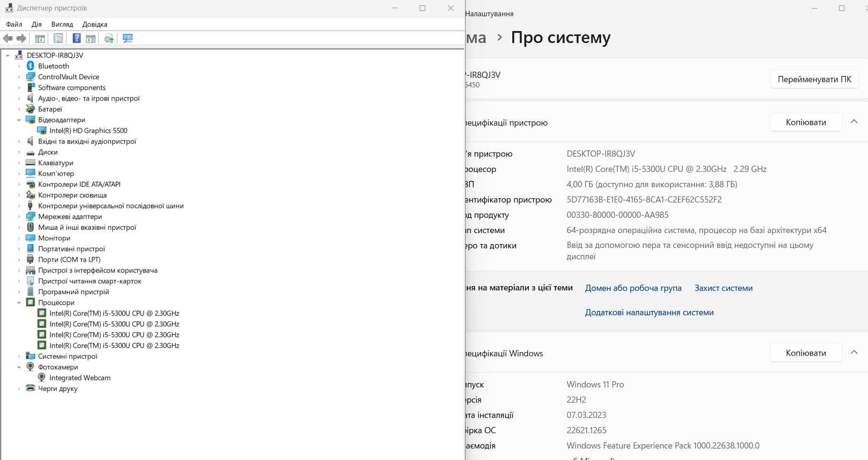Open the Дія menu
The image size is (868, 460).
(x=37, y=24)
